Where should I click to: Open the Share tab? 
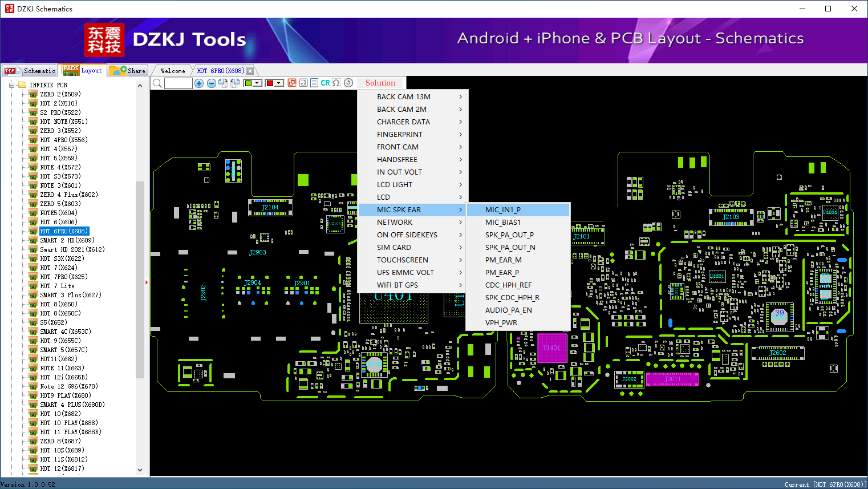[x=128, y=71]
